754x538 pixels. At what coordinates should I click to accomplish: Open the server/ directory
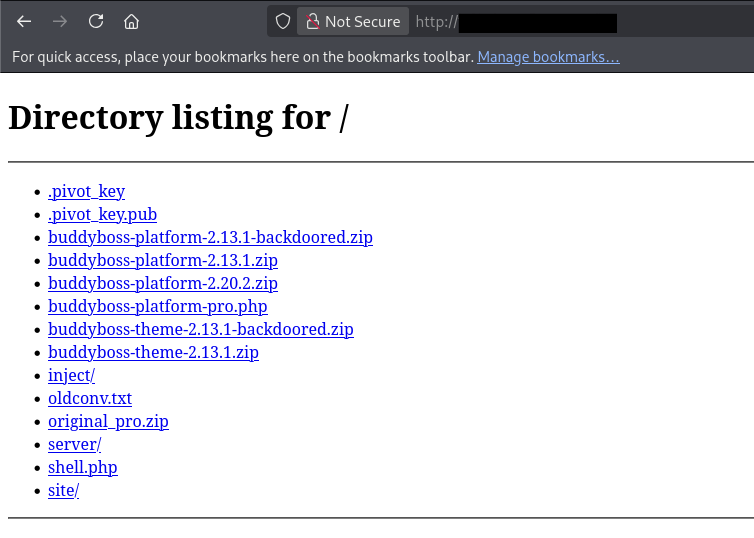[75, 445]
